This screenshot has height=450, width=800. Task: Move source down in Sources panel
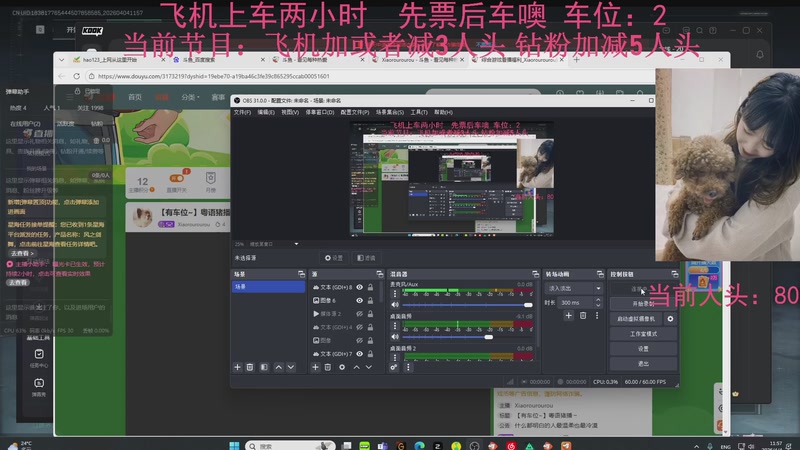pyautogui.click(x=369, y=367)
